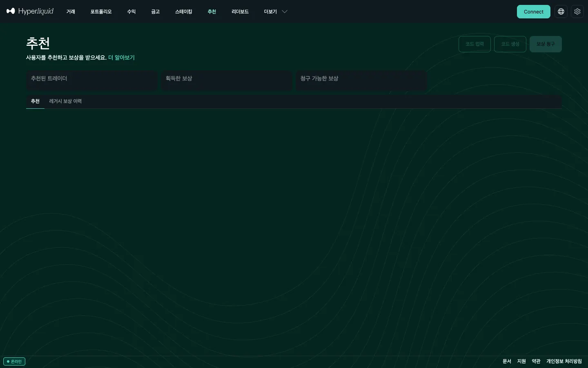Image resolution: width=588 pixels, height=368 pixels.
Task: Select 추천 in the top navigation bar
Action: tap(212, 11)
